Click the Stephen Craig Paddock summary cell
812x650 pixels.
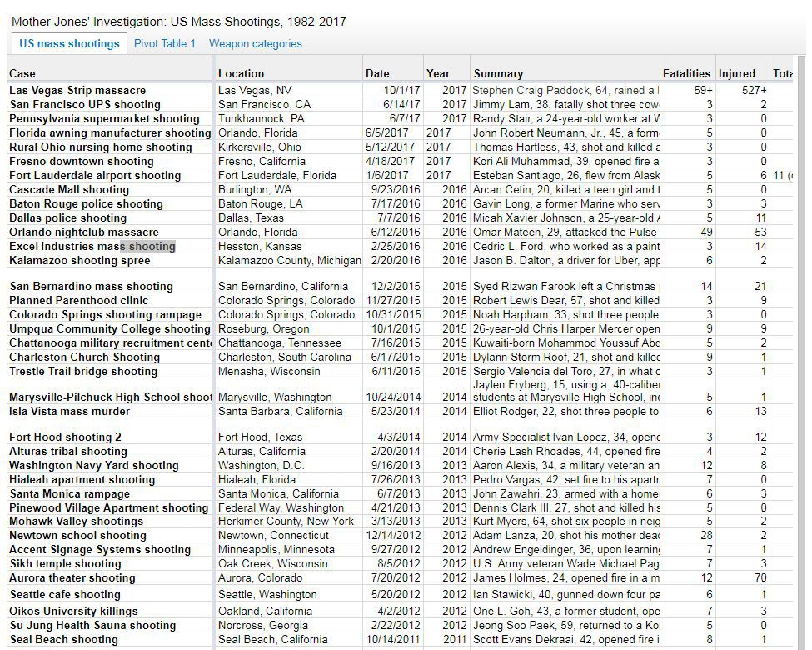tap(565, 90)
